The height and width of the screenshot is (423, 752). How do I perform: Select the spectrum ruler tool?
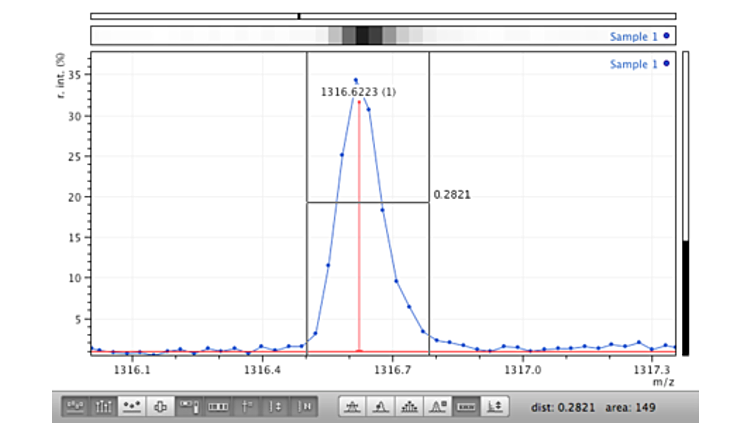[x=466, y=407]
